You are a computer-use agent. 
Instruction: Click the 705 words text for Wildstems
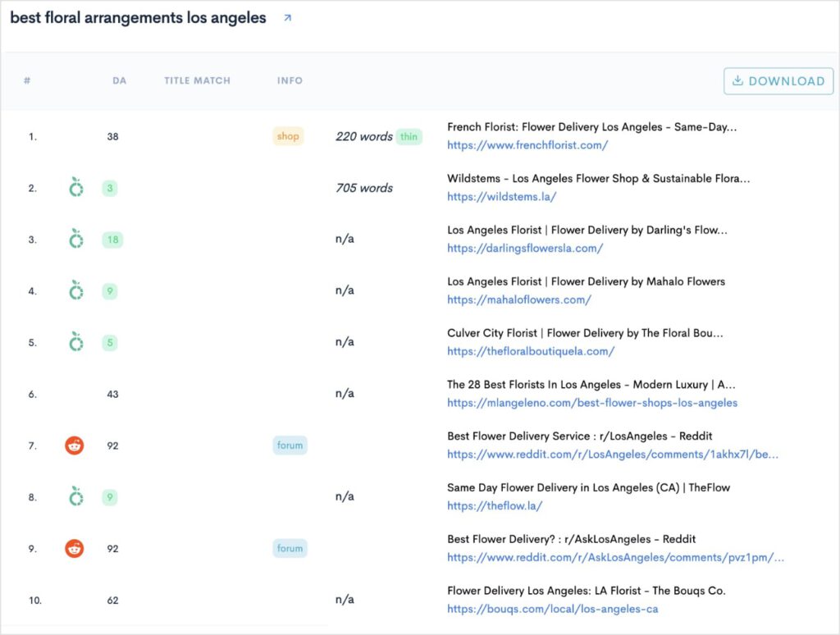point(363,188)
